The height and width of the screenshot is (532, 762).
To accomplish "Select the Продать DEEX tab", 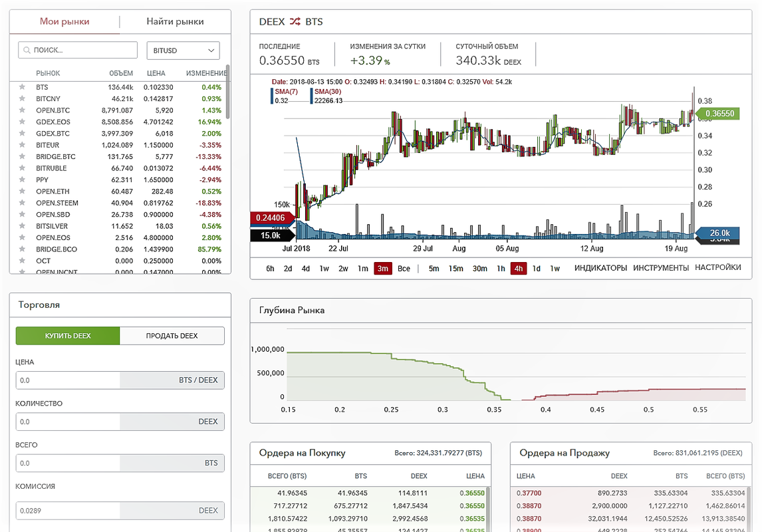I will (x=172, y=336).
